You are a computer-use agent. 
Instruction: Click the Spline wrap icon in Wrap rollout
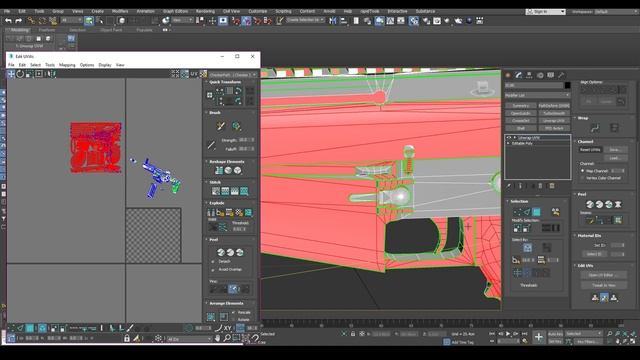click(595, 128)
